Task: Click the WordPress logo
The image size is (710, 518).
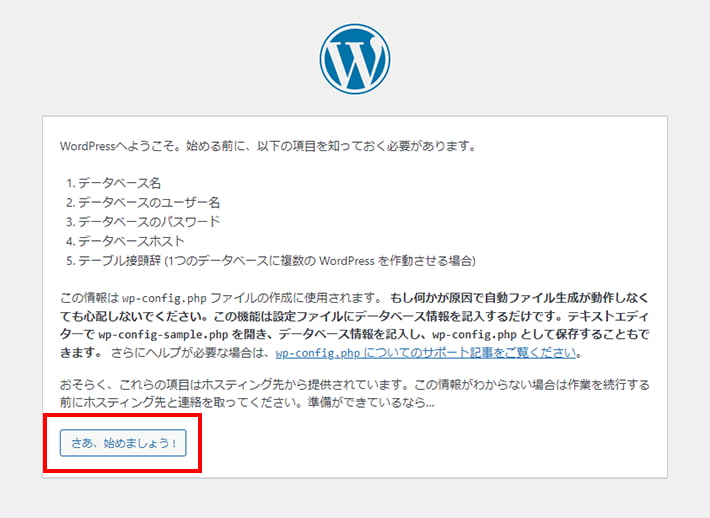Action: click(355, 59)
